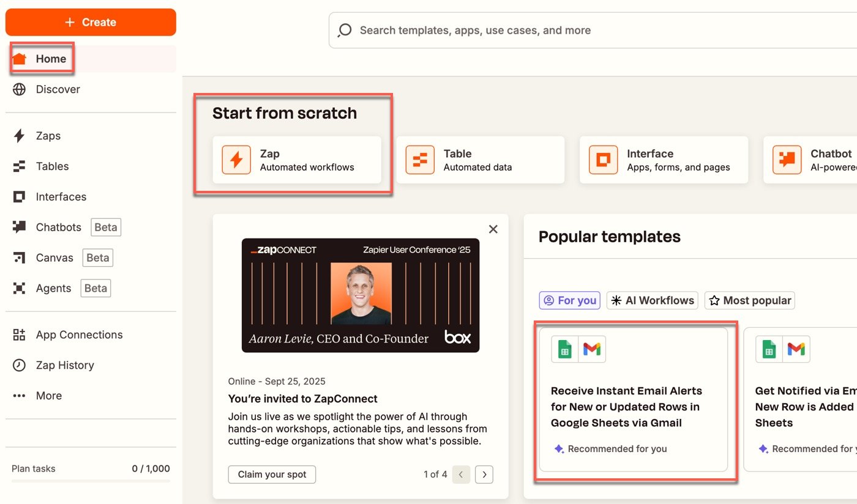857x504 pixels.
Task: Close the ZapConnect promo card
Action: (493, 229)
